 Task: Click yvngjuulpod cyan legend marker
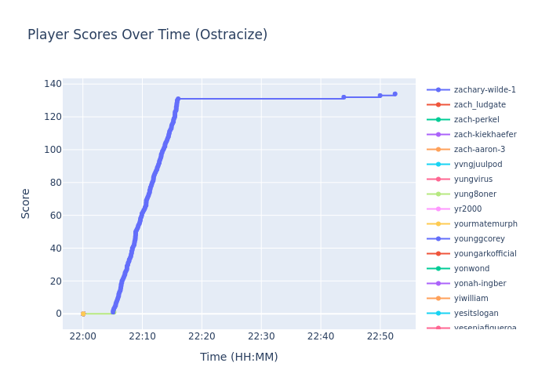click(438, 165)
